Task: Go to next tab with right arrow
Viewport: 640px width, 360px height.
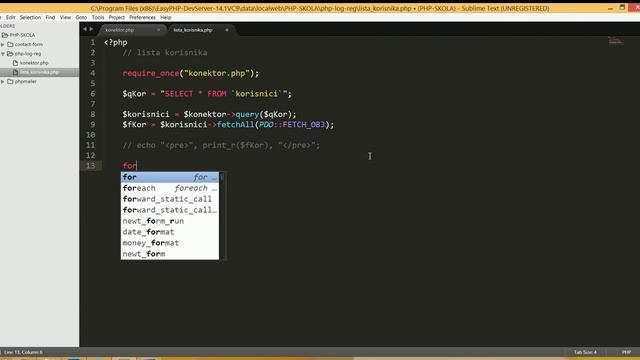Action: [91, 29]
